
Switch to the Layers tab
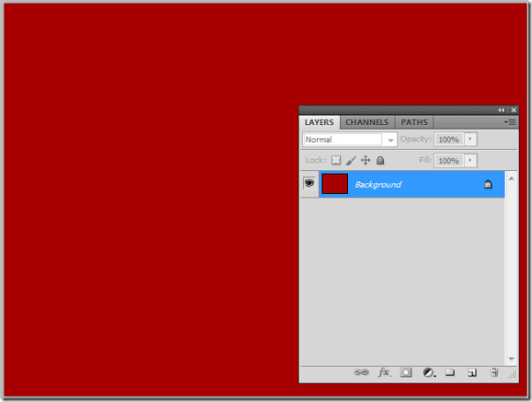click(x=319, y=123)
